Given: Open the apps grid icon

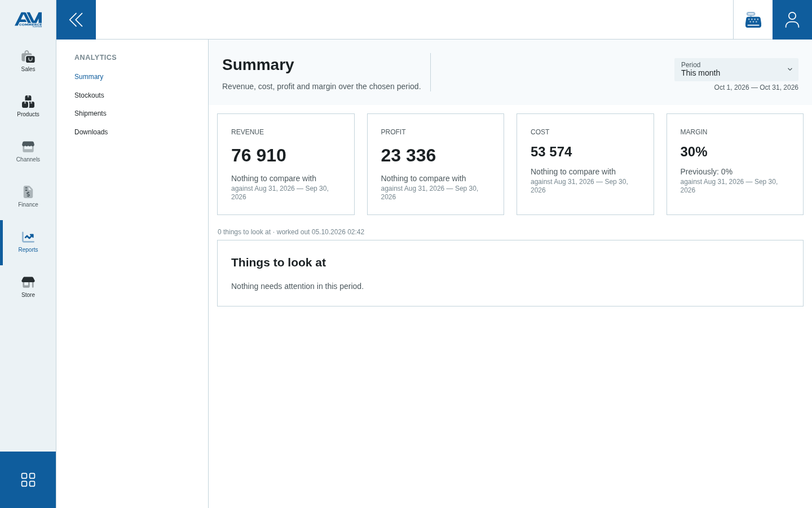Looking at the screenshot, I should tap(28, 480).
